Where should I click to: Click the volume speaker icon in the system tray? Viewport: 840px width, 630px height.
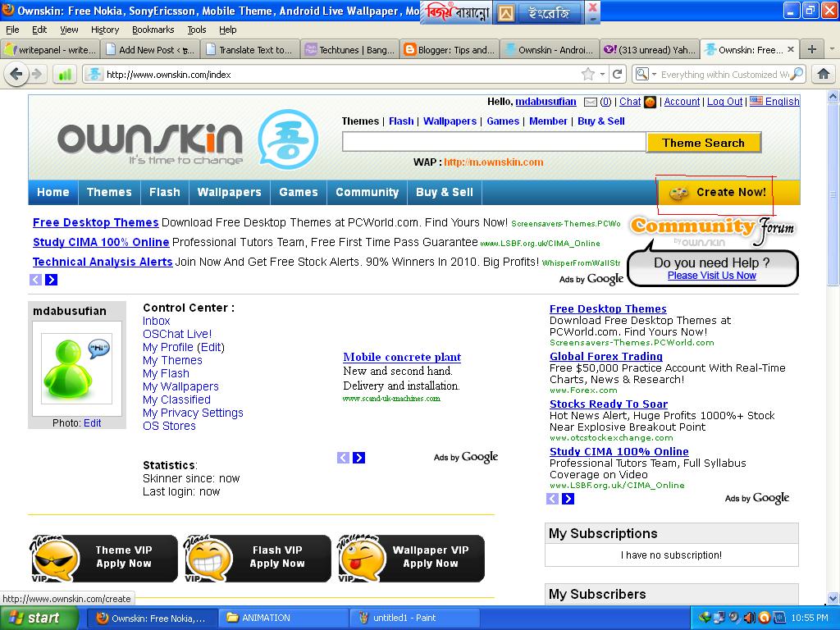pos(750,618)
